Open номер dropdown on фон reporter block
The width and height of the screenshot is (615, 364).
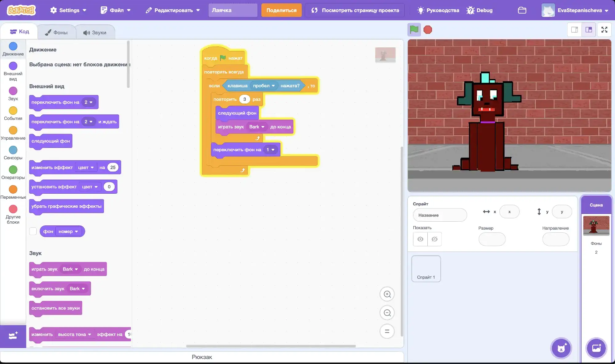click(x=68, y=231)
